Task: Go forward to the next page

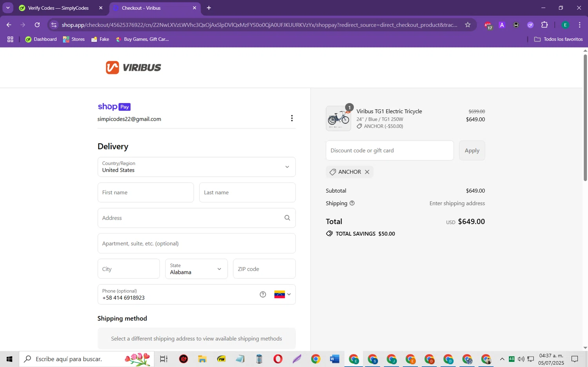Action: [23, 25]
